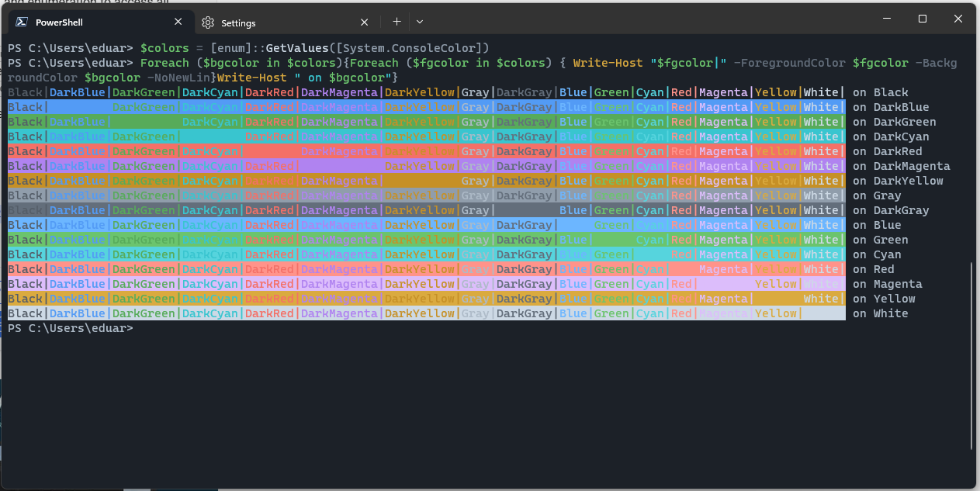Click 'DarkBlue' in the on Black row

(x=78, y=92)
